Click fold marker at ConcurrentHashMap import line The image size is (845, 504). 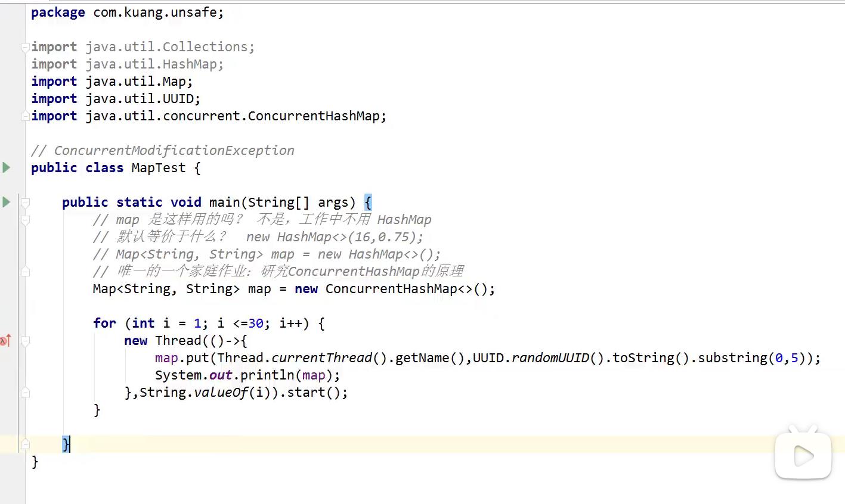tap(25, 116)
